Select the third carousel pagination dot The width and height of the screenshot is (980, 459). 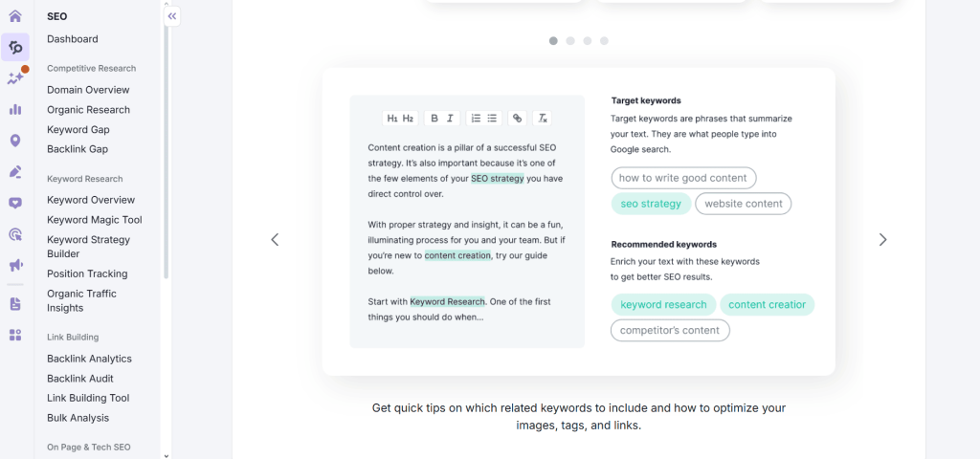coord(588,41)
